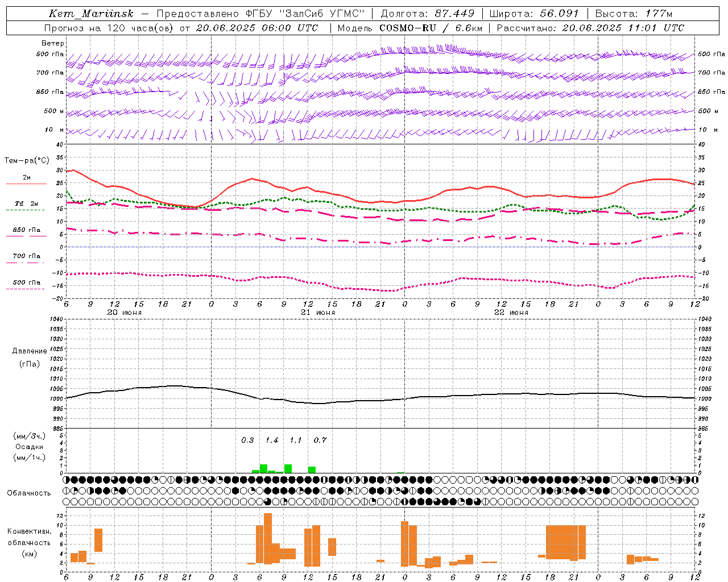Click the latitude value "56.091"
This screenshot has height=582, width=728.
560,14
